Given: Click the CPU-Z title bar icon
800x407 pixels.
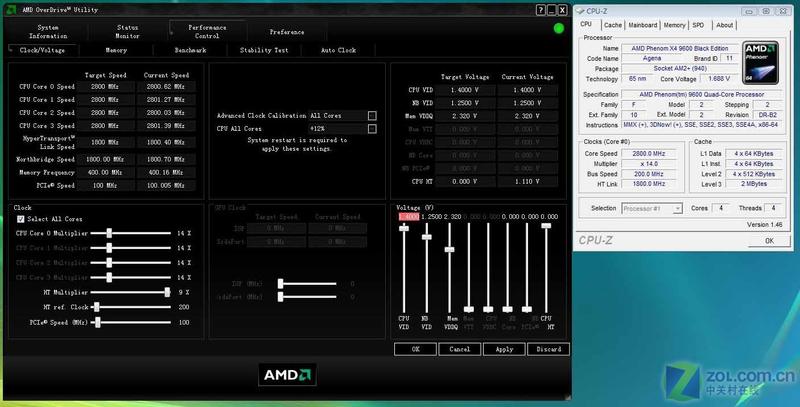Looking at the screenshot, I should tap(580, 11).
